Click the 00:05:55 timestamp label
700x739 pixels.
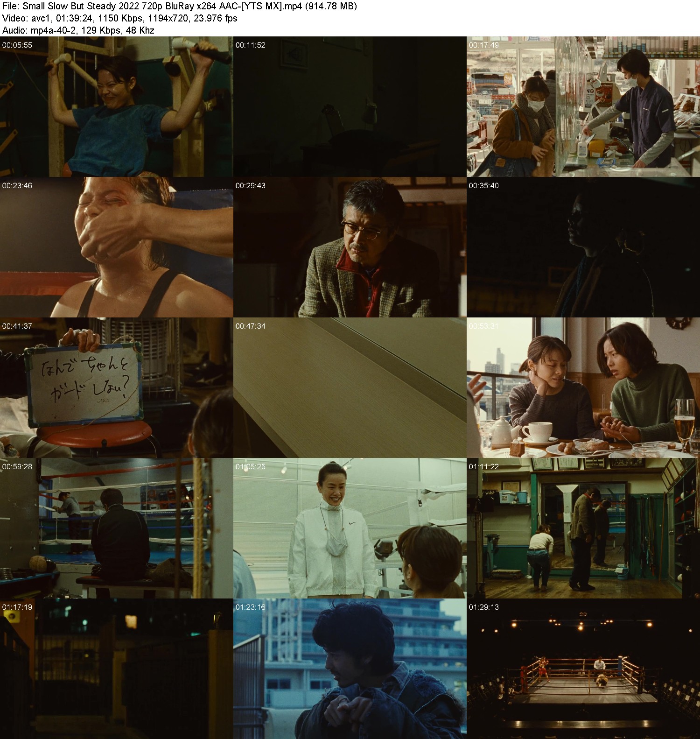pyautogui.click(x=17, y=45)
